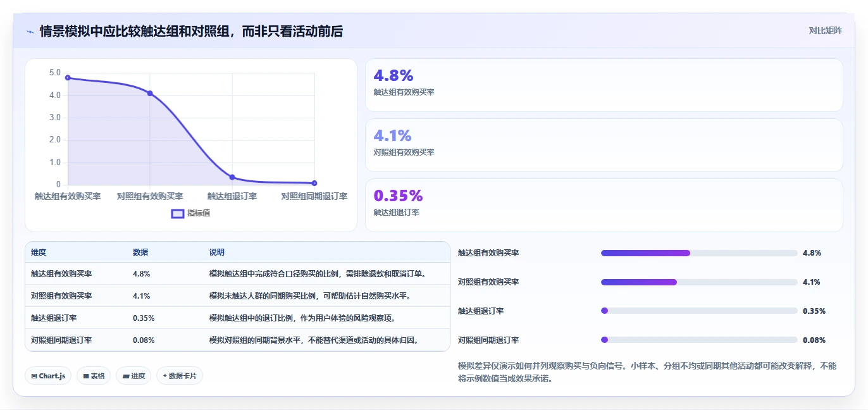Toggle the 指标值 legend swatch
Image resolution: width=868 pixels, height=410 pixels.
178,213
